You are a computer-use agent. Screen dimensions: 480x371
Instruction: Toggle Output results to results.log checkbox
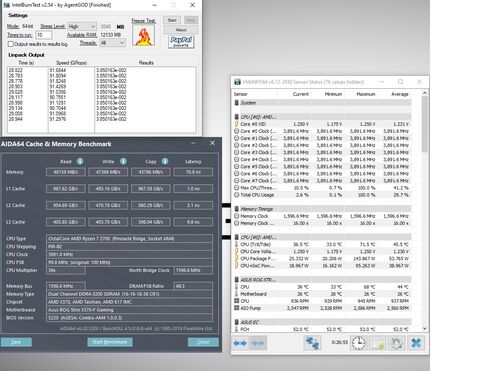click(x=11, y=44)
